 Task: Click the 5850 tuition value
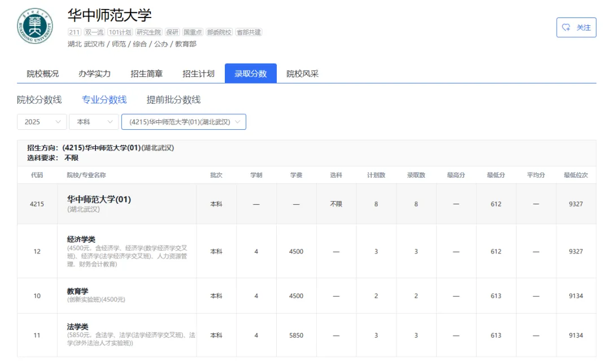[x=296, y=335]
